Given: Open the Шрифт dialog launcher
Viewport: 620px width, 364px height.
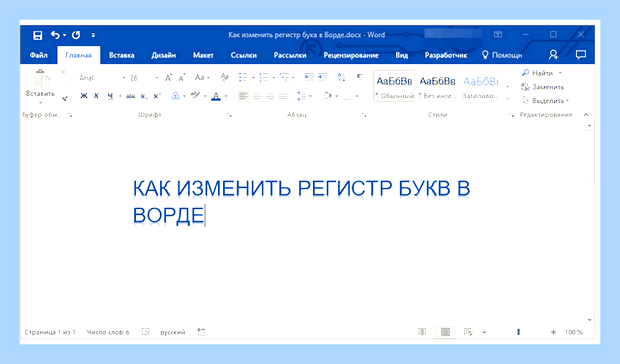Looking at the screenshot, I should [x=229, y=115].
